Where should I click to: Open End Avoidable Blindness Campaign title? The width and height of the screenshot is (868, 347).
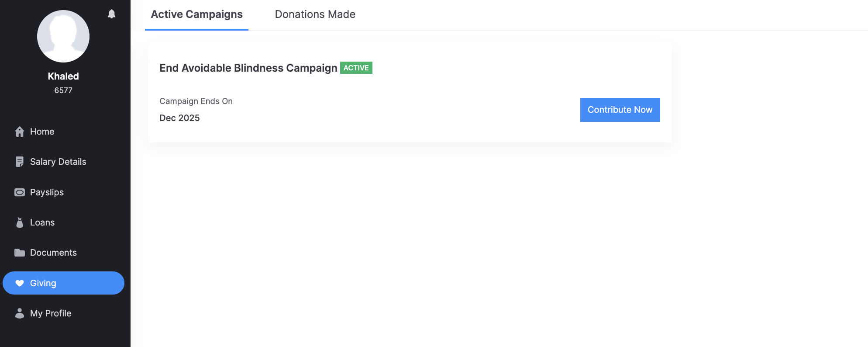pyautogui.click(x=248, y=68)
